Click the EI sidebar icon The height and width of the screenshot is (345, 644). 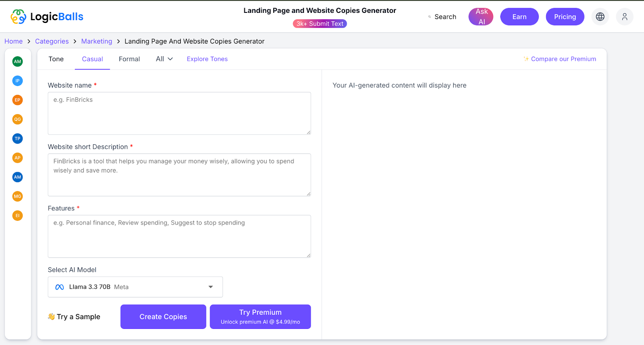[x=17, y=216]
